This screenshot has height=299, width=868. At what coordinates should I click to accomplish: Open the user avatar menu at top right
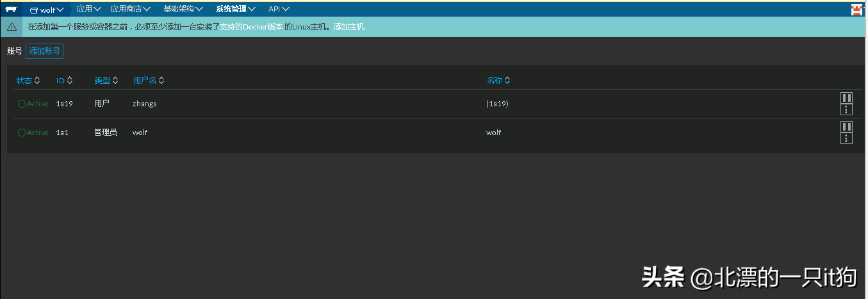856,10
